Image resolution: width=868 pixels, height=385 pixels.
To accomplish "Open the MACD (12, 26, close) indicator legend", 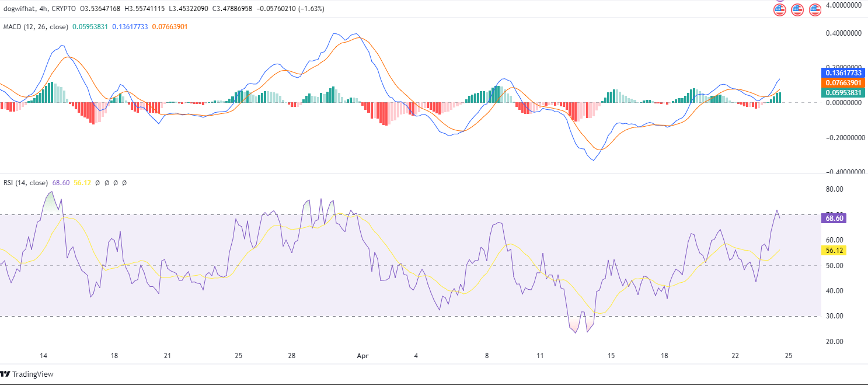I will pyautogui.click(x=36, y=27).
